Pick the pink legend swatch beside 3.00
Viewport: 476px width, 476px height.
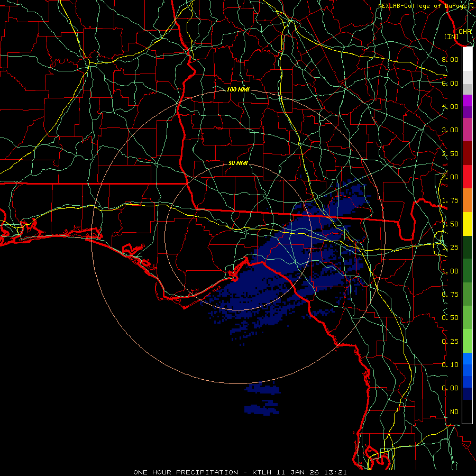coord(467,130)
